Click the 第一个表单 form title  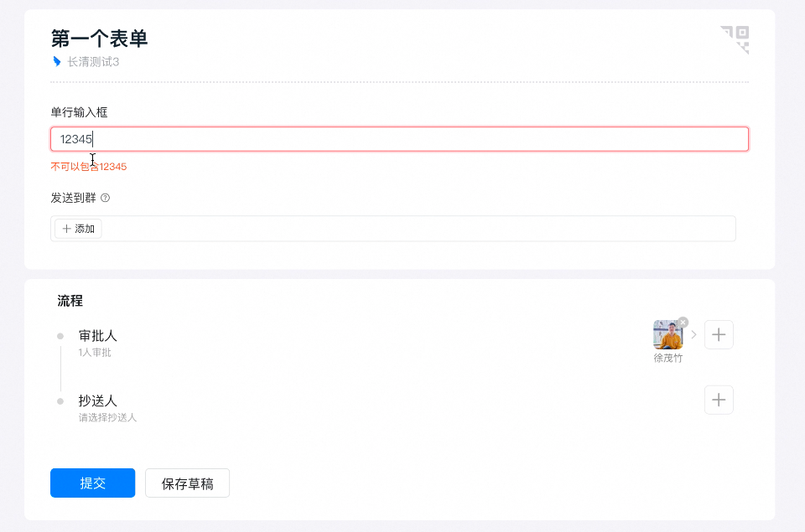pos(99,39)
